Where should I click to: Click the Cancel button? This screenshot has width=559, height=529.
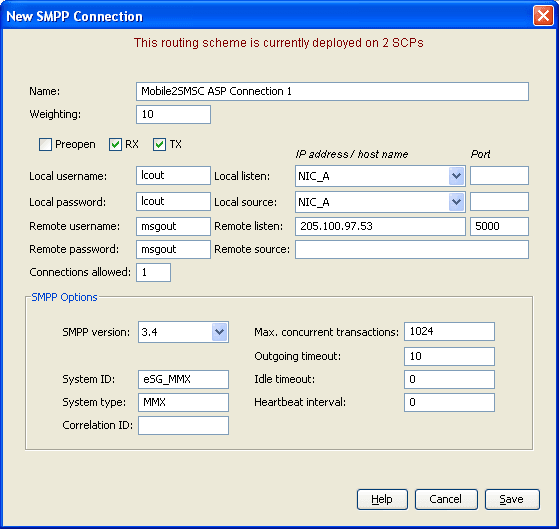click(x=446, y=499)
